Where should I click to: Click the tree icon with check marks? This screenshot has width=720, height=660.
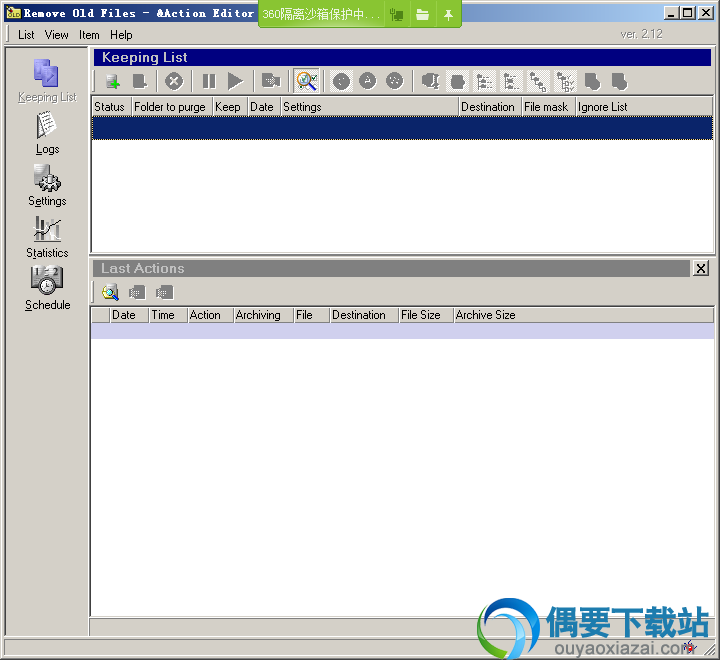coord(565,82)
